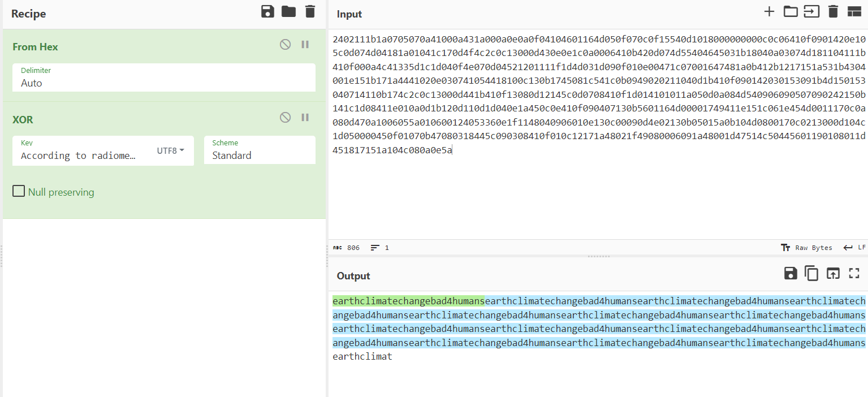Viewport: 868px width, 397px height.
Task: Save output to file
Action: 791,274
